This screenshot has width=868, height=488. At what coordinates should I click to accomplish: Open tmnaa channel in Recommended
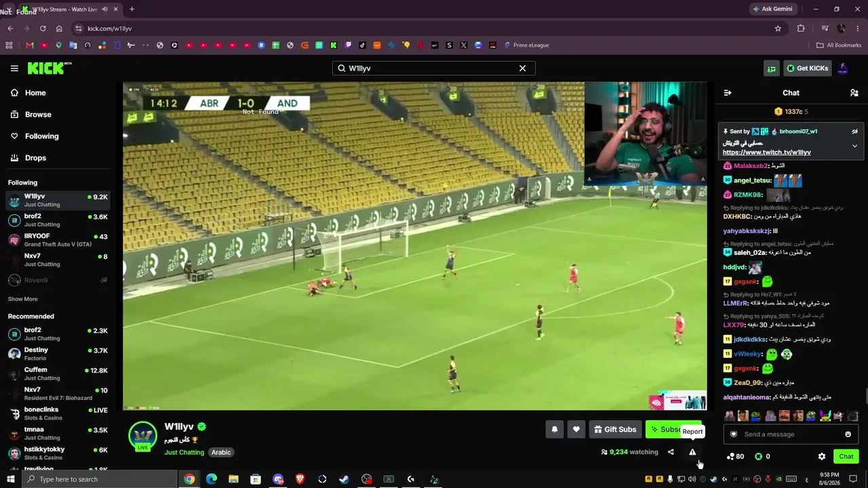click(58, 433)
